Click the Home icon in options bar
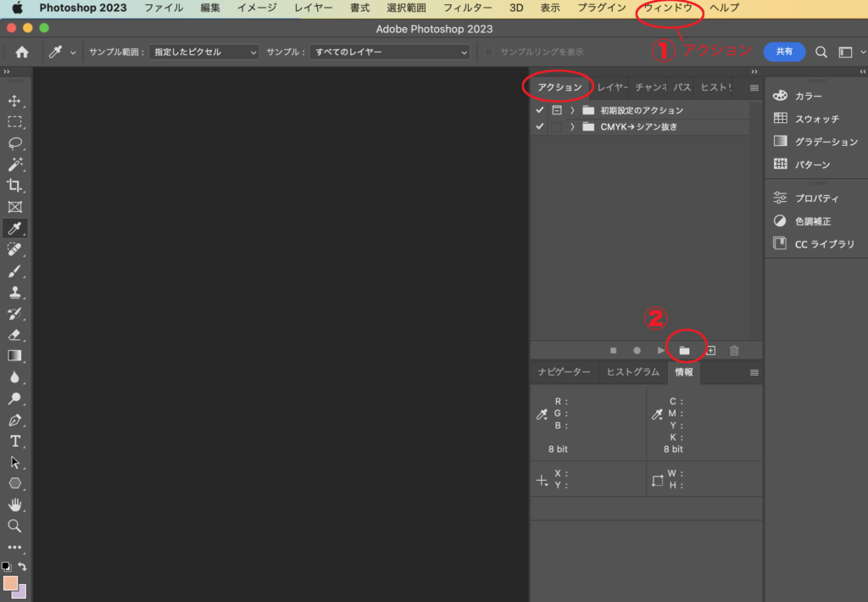Screen dimensions: 868x602 click(x=22, y=52)
